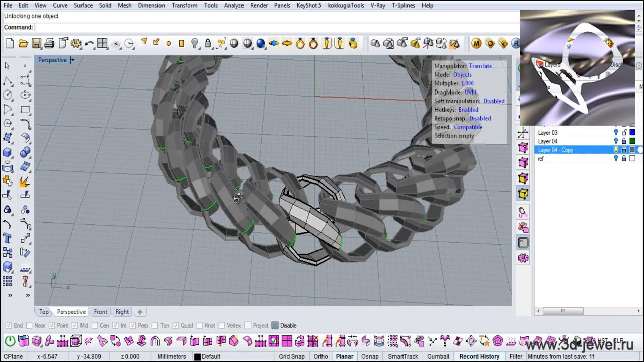Click the Save file icon in toolbar
644x362 pixels.
pos(36,44)
